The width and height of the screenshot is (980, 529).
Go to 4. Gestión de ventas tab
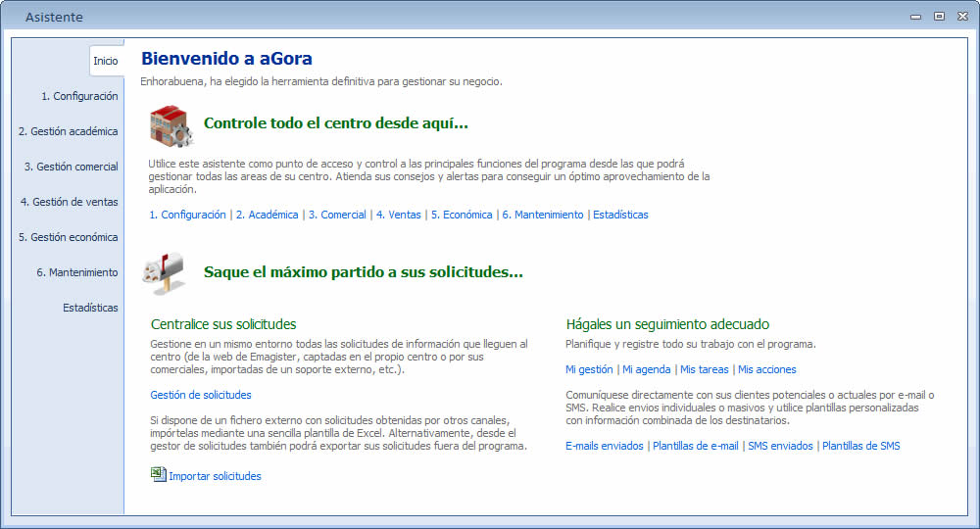(70, 202)
